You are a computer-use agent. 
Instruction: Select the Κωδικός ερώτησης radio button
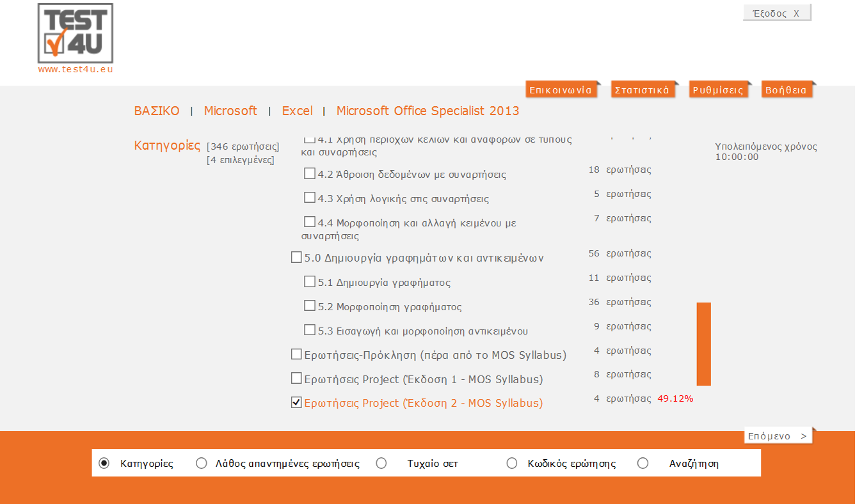tap(512, 463)
